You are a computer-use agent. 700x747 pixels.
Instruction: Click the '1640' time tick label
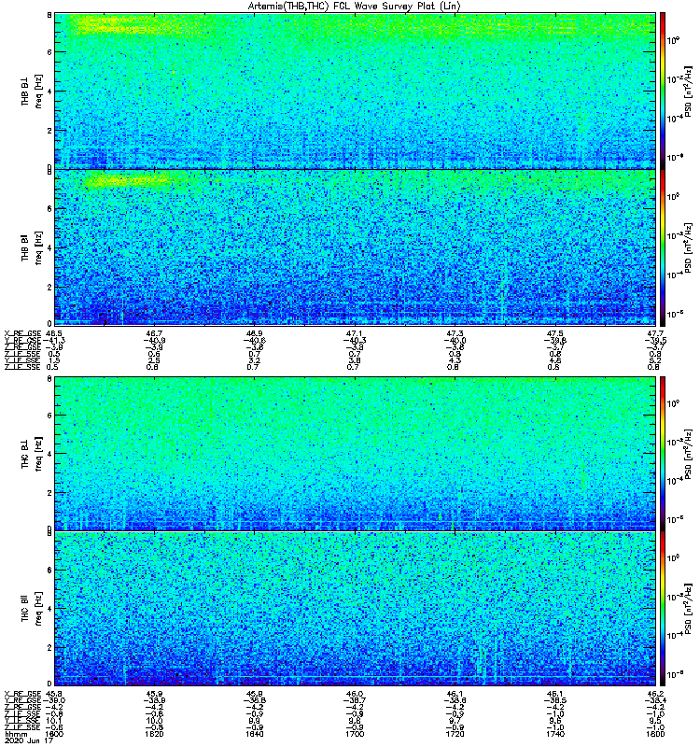click(x=254, y=734)
